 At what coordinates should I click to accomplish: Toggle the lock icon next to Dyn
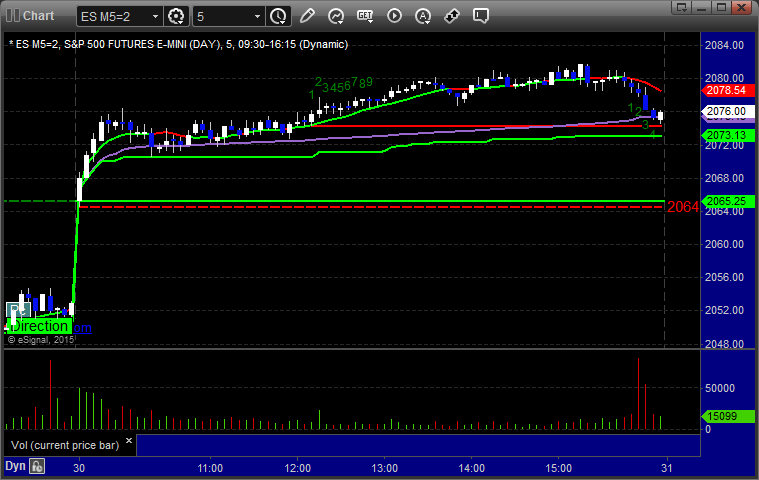(x=37, y=466)
